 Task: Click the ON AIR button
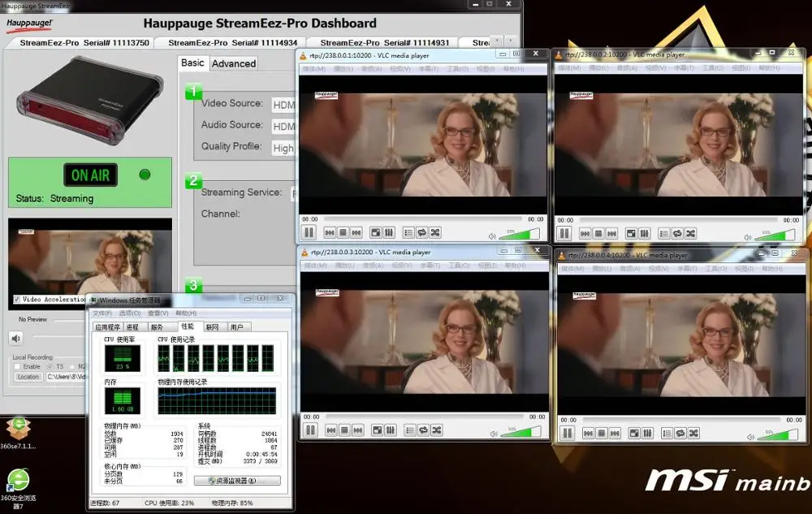tap(91, 175)
